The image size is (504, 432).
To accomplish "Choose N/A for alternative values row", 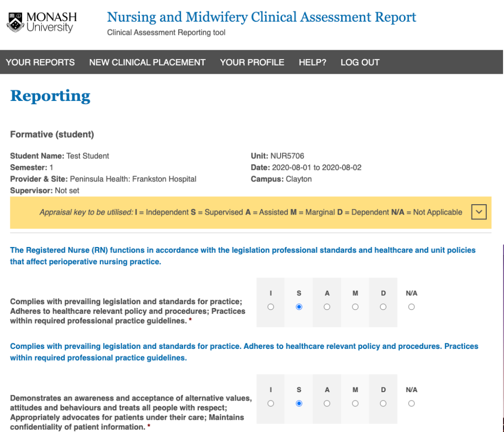I will (411, 403).
